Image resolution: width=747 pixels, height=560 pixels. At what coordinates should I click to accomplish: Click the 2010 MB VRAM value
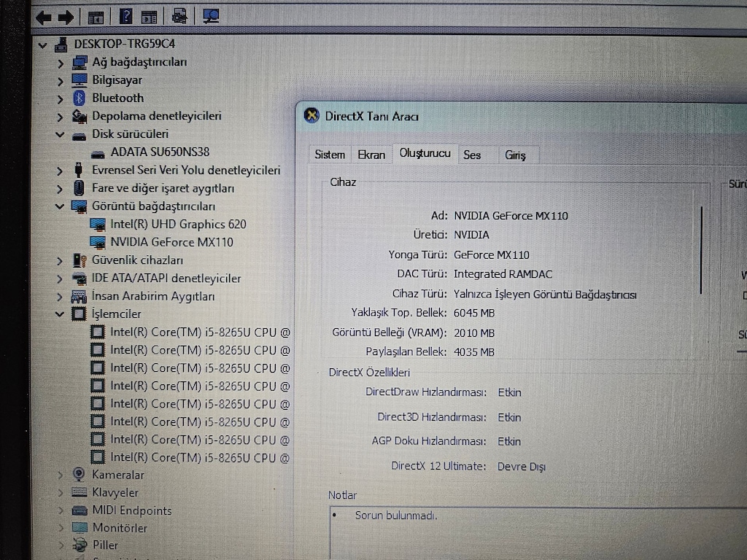474,332
